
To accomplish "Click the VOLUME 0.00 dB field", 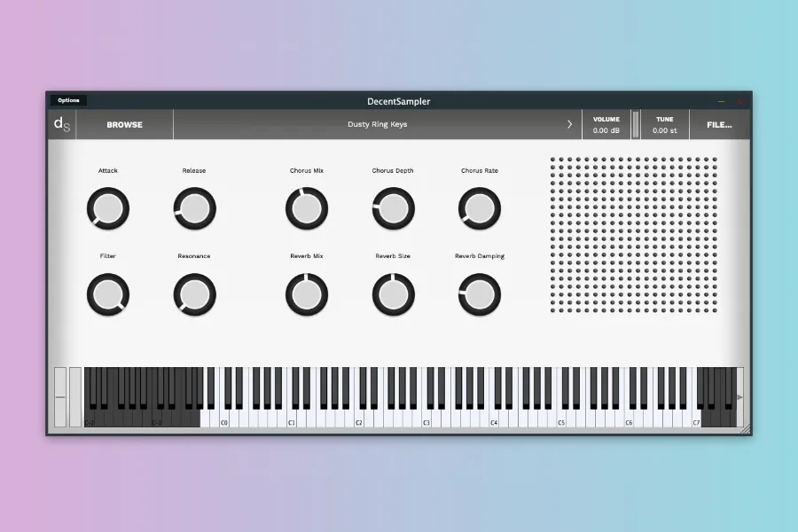I will point(606,125).
